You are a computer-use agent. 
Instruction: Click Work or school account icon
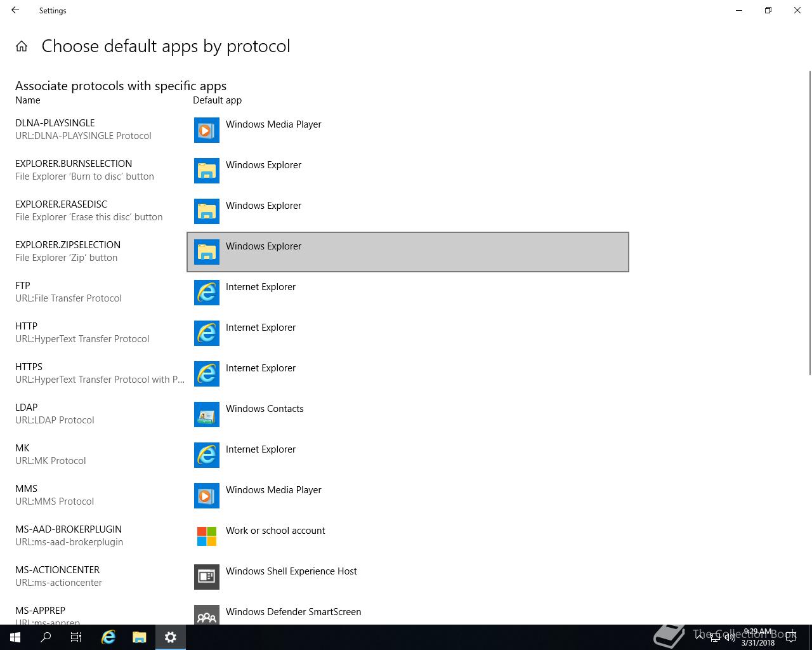pos(207,536)
